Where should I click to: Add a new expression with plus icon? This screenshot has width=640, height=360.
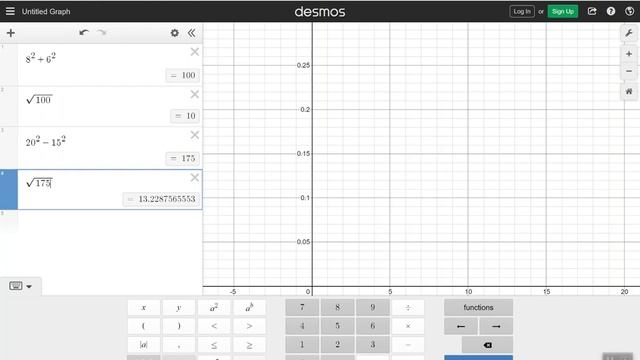point(11,33)
